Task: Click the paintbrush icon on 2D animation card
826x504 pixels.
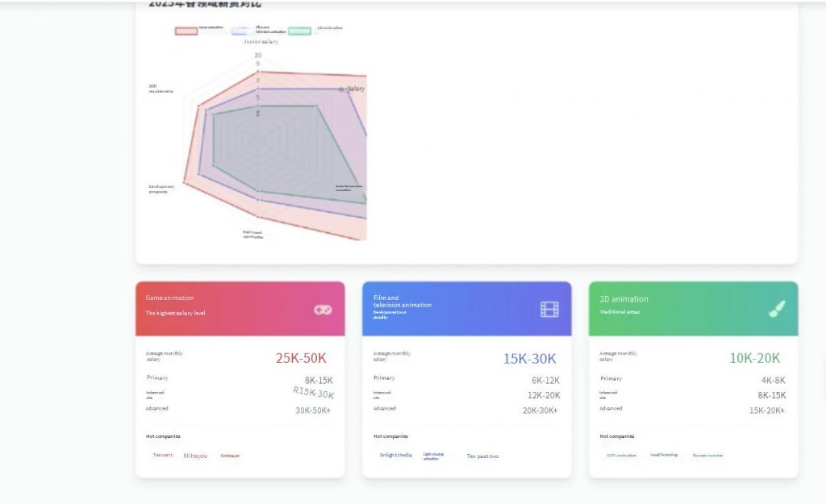Action: pyautogui.click(x=777, y=309)
